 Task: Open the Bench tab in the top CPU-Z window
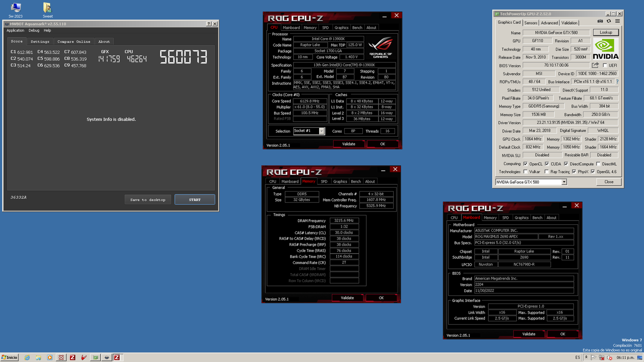tap(357, 28)
